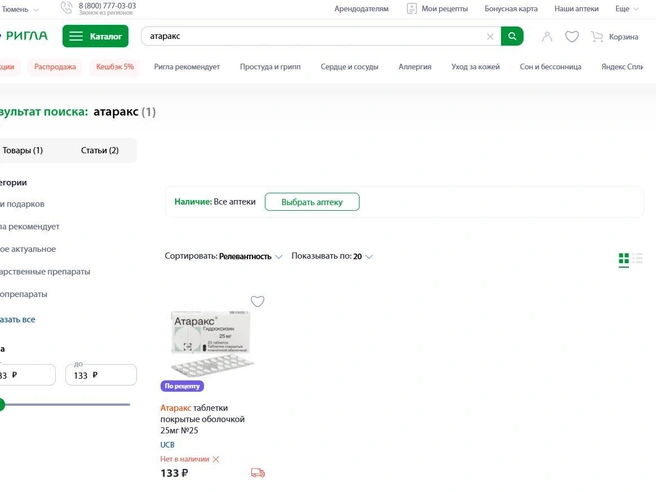Expand the Еще header menu

[x=627, y=9]
